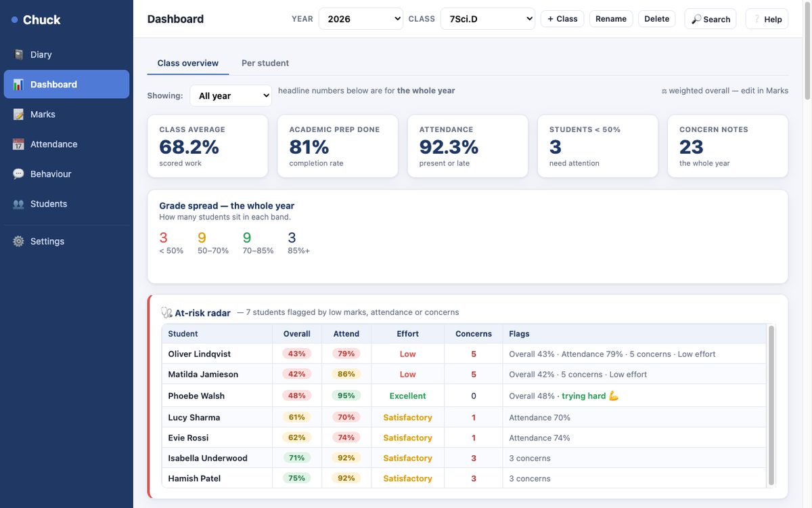This screenshot has width=812, height=508.
Task: Click the At-risk radar table scrollbar
Action: [x=771, y=405]
